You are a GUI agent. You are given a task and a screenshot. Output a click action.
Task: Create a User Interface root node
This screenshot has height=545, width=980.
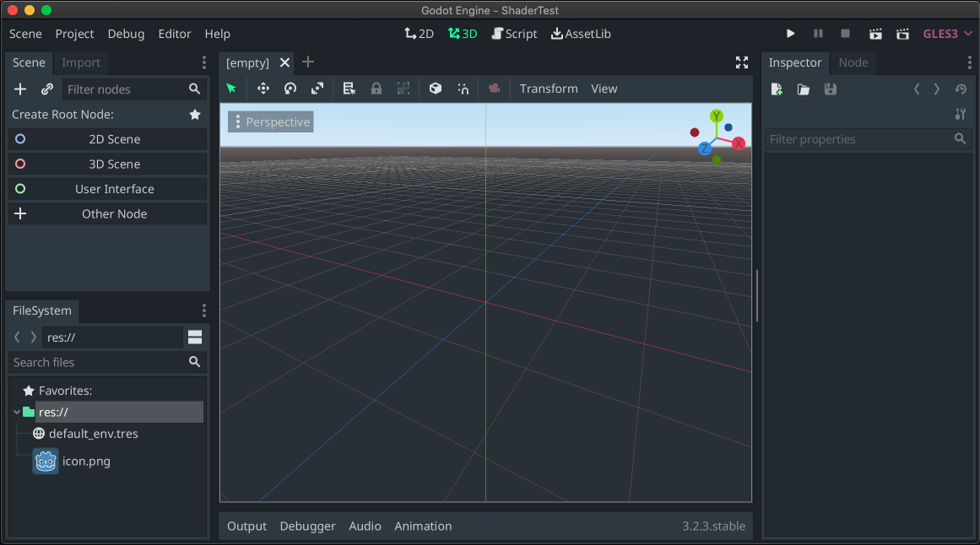(107, 189)
